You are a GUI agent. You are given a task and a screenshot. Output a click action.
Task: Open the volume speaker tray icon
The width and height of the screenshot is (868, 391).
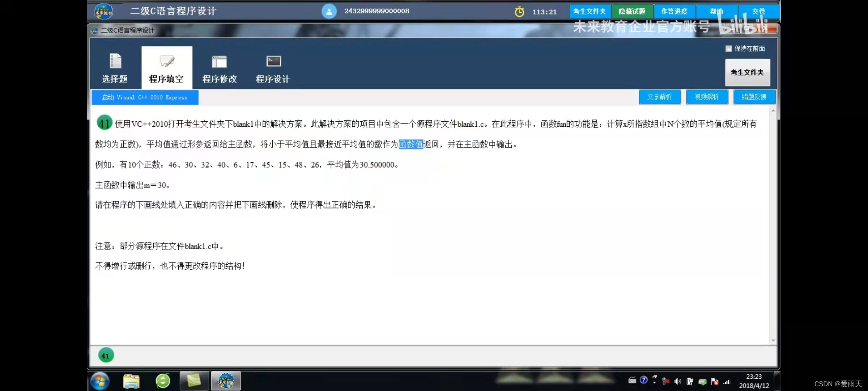point(678,381)
